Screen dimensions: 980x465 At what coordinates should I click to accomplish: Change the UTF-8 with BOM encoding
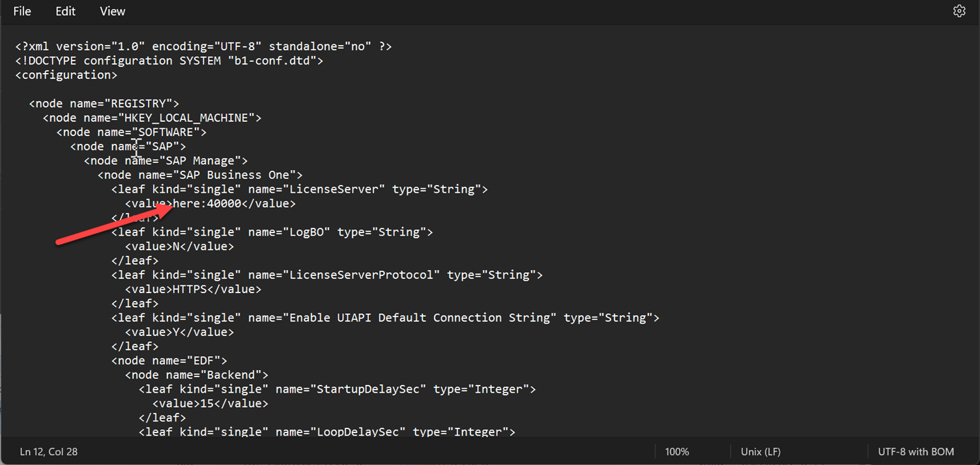coord(915,451)
